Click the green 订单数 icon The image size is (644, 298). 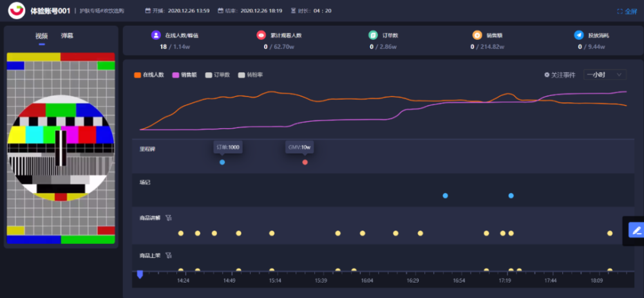pyautogui.click(x=373, y=35)
